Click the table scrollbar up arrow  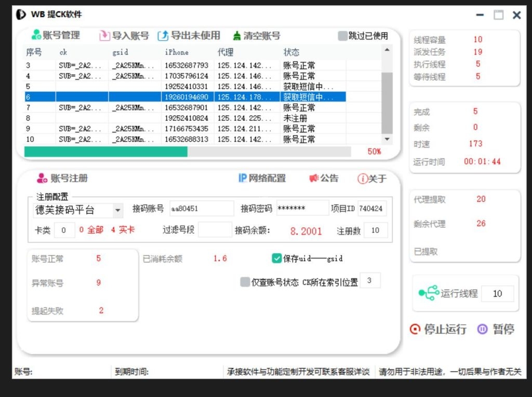tap(386, 50)
